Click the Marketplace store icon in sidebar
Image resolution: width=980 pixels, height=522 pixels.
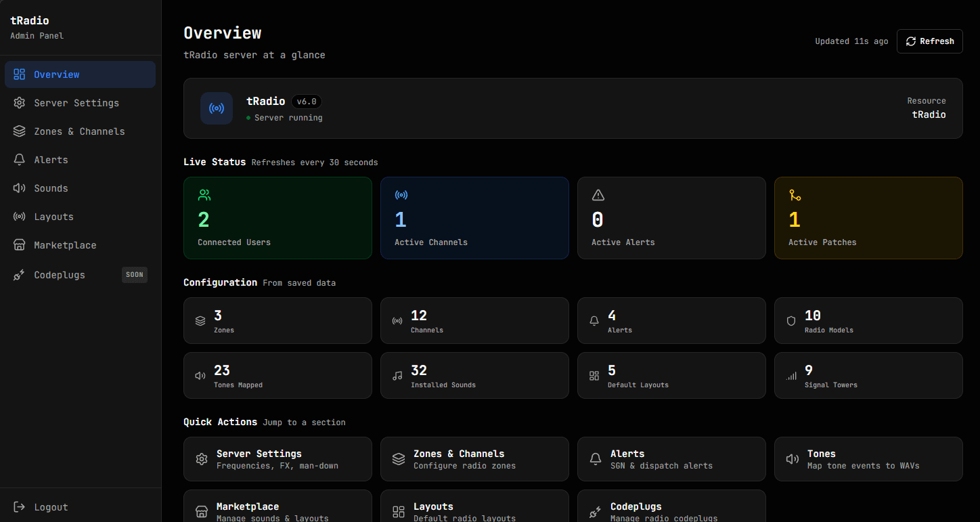coord(20,245)
